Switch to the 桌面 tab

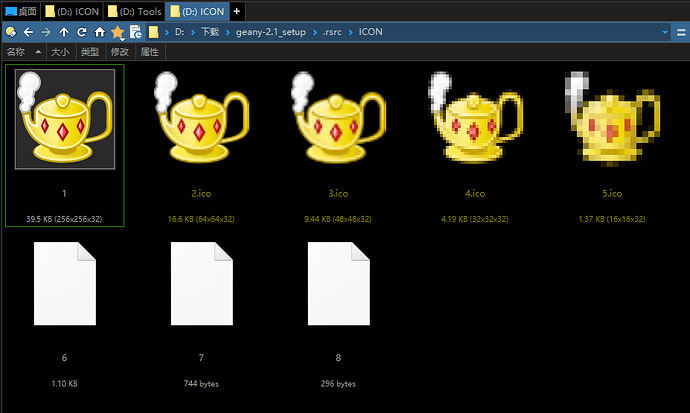[20, 11]
